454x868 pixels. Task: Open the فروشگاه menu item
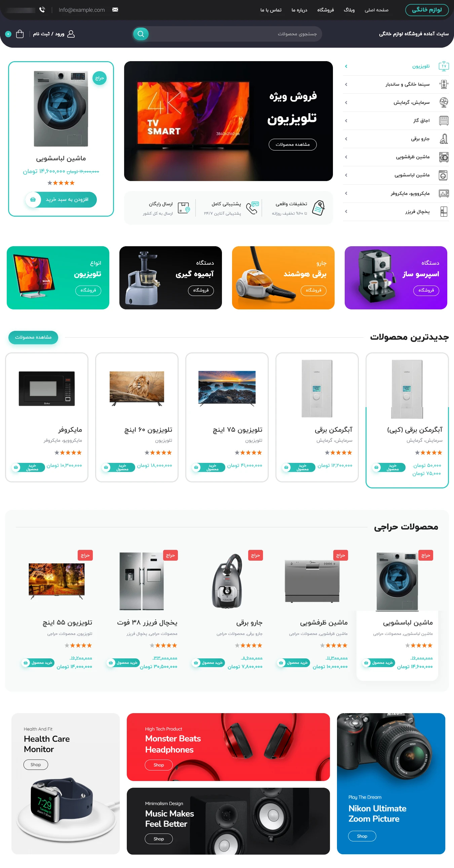[x=326, y=10]
